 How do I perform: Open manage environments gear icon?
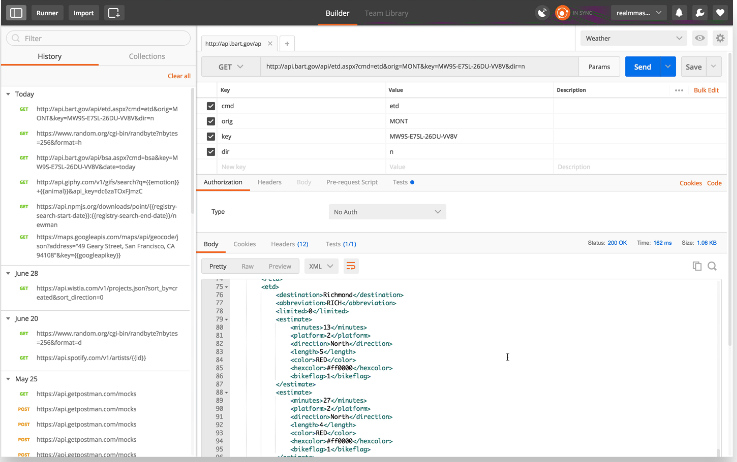tap(720, 38)
